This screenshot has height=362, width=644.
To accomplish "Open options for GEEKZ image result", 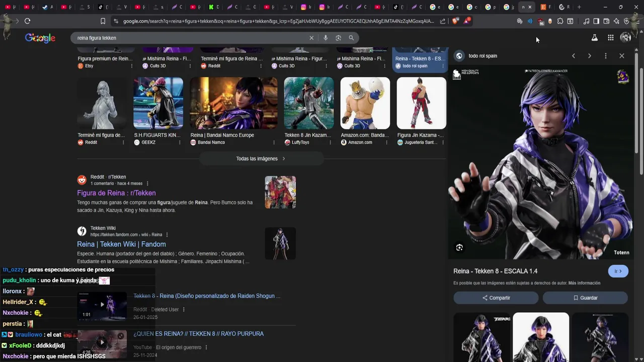I will point(180,142).
